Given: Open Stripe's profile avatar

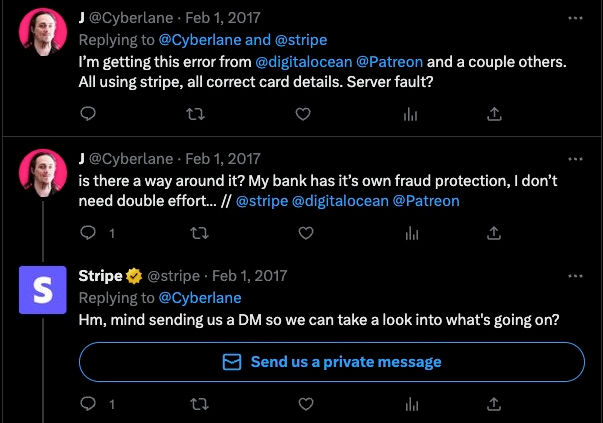Looking at the screenshot, I should (x=43, y=290).
